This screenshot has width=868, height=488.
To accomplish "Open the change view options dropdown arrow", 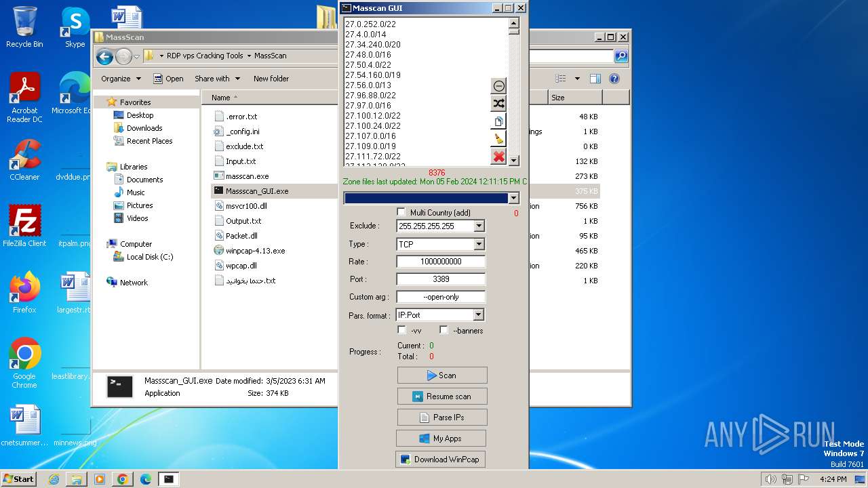I will tap(577, 79).
